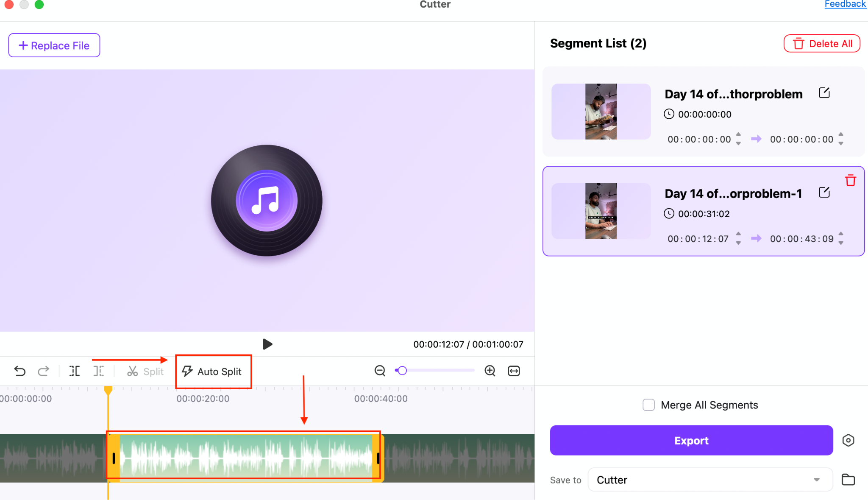
Task: Click the Export button
Action: coord(691,440)
